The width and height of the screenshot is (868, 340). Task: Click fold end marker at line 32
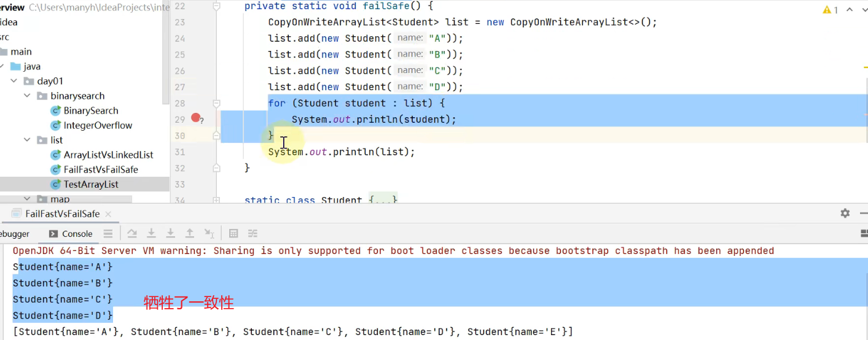pos(216,168)
